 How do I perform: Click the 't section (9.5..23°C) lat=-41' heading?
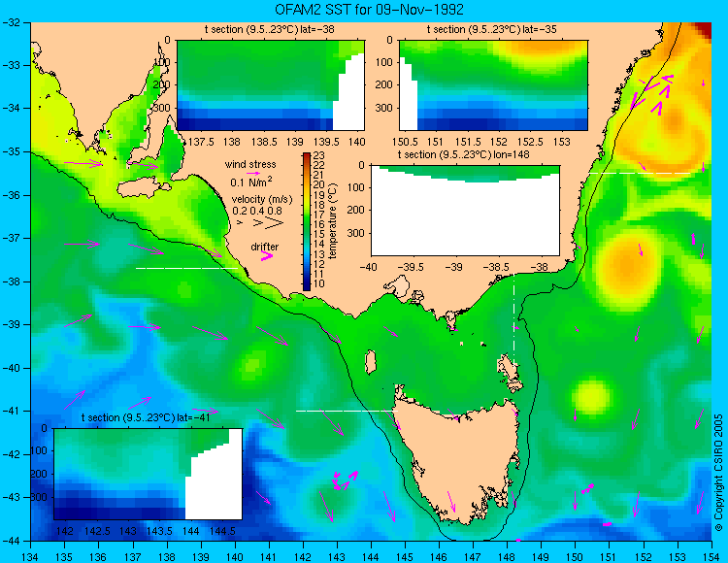[146, 417]
